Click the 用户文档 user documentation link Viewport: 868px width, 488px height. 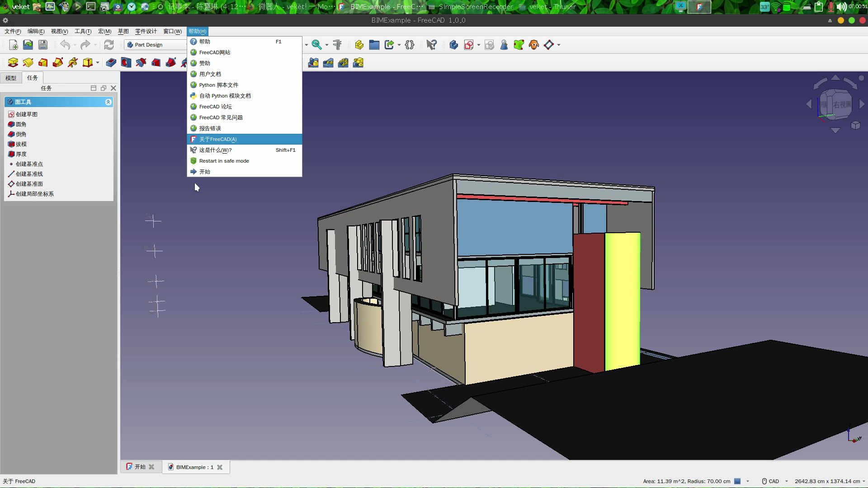[210, 73]
